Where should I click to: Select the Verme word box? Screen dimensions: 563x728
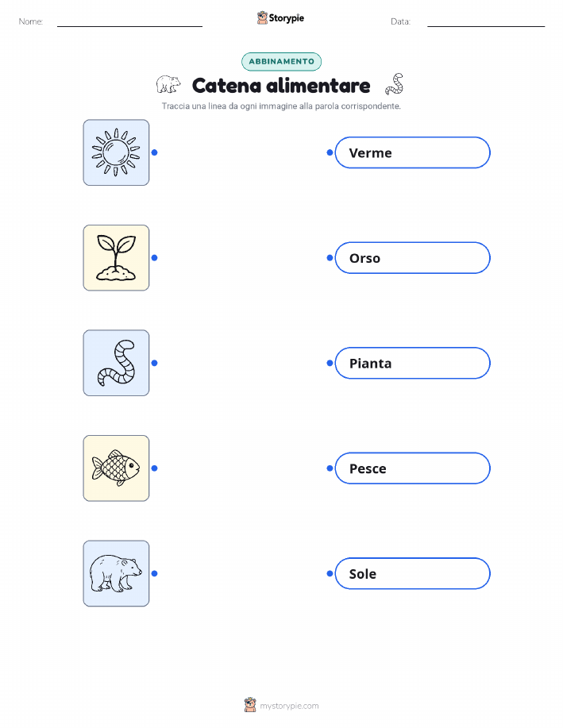pos(412,152)
